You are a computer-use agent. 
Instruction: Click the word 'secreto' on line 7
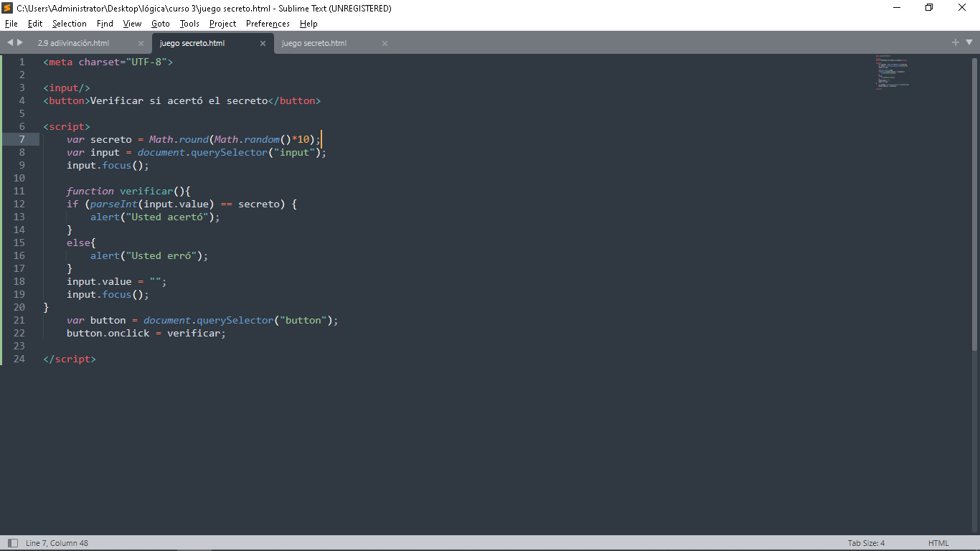pos(111,139)
